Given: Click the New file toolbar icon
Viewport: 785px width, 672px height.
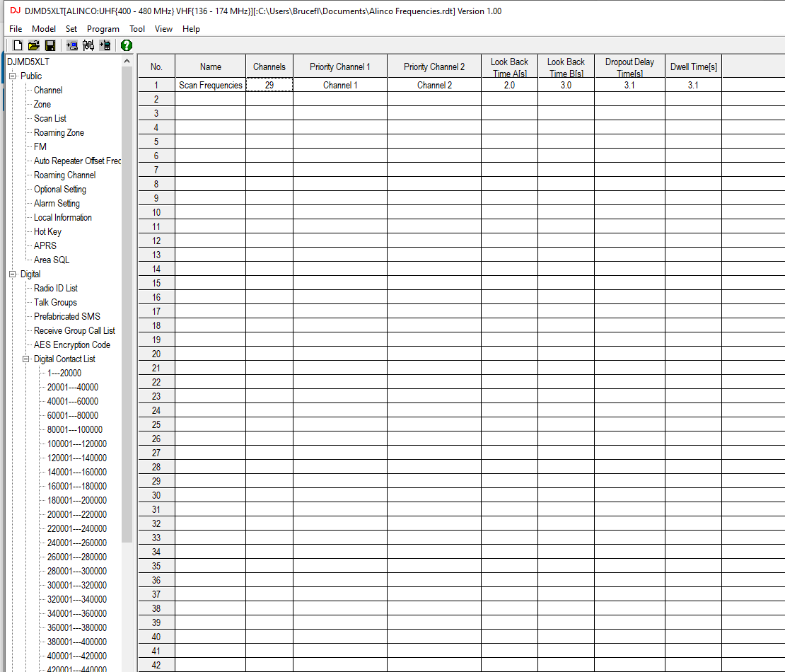Looking at the screenshot, I should pos(19,45).
